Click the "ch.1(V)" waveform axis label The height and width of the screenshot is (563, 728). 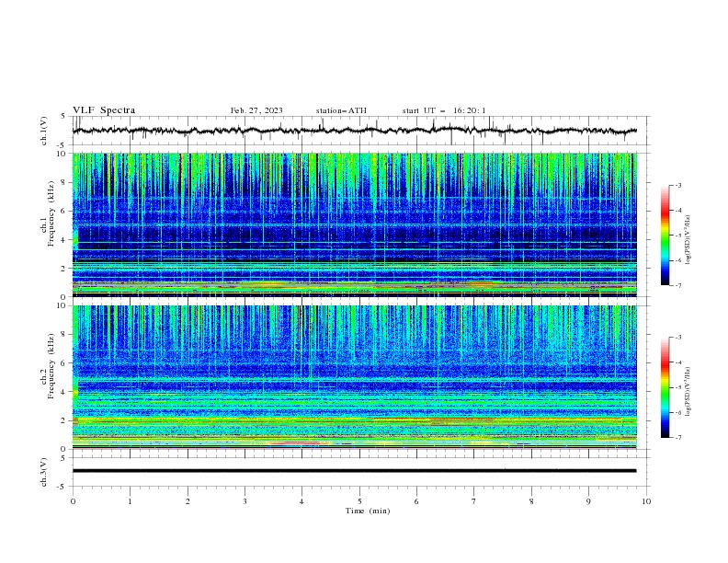pyautogui.click(x=44, y=131)
